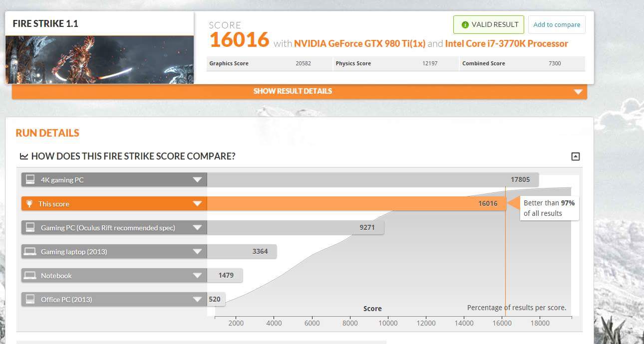Expand the 4K gaming PC dropdown arrow
Image resolution: width=644 pixels, height=344 pixels.
(198, 180)
